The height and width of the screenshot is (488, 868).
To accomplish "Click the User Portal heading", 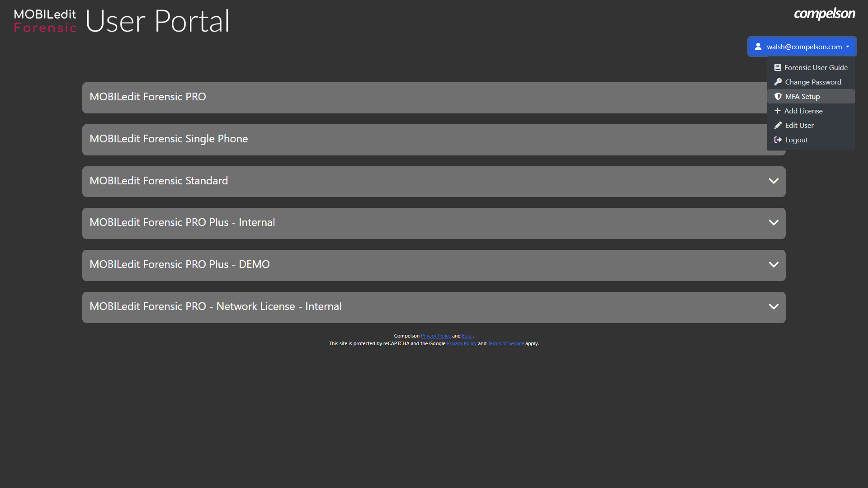I will 157,21.
